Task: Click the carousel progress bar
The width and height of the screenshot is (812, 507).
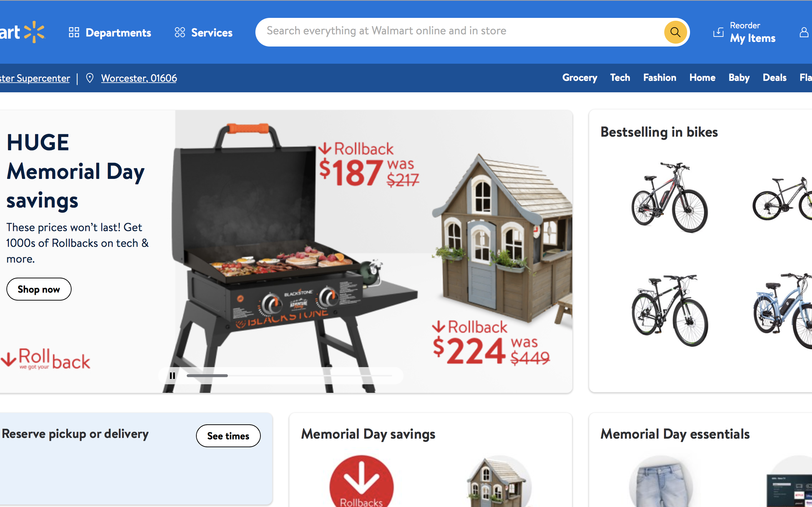Action: (289, 376)
